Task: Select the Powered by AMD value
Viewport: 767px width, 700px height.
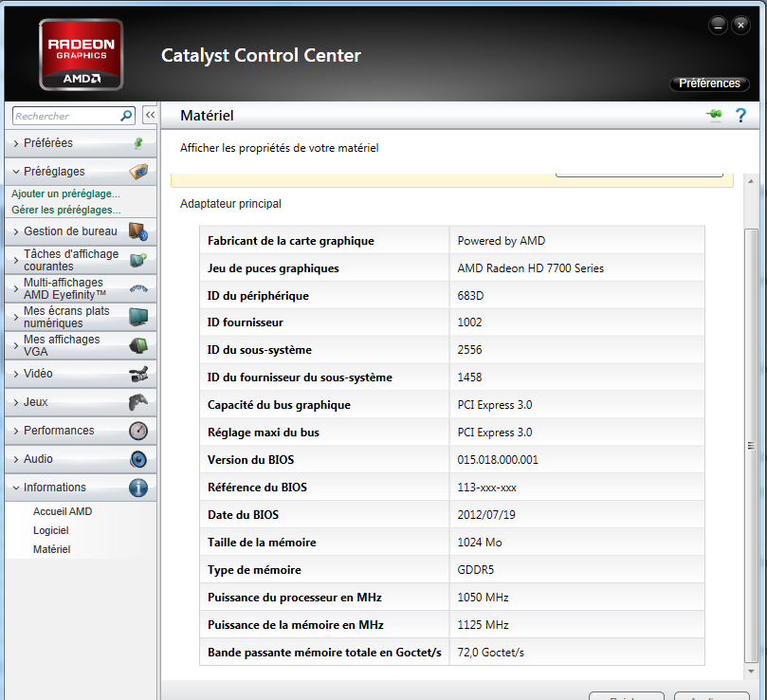Action: [x=502, y=241]
